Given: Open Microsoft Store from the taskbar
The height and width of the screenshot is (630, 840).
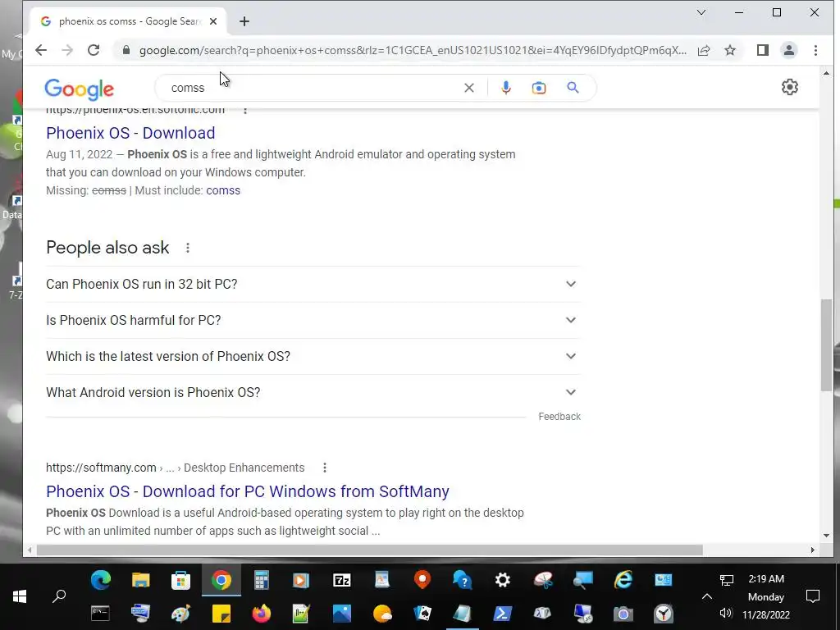Looking at the screenshot, I should pyautogui.click(x=180, y=580).
